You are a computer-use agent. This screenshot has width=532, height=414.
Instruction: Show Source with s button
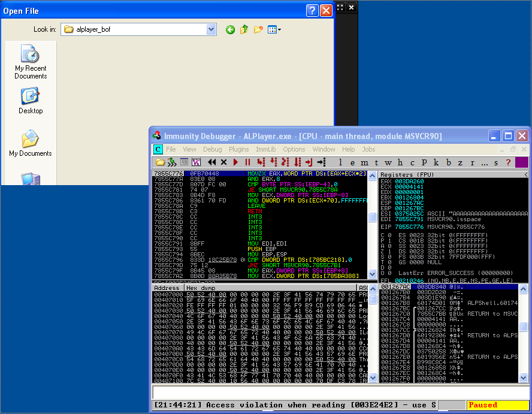click(496, 162)
